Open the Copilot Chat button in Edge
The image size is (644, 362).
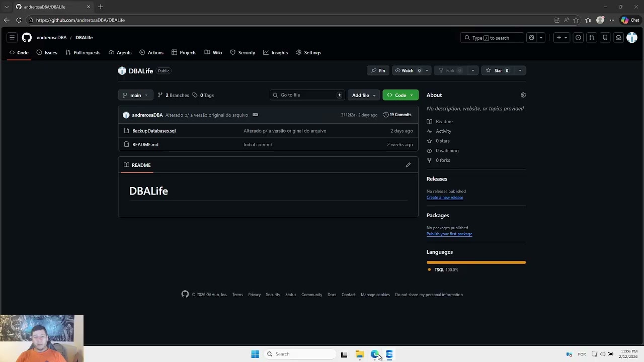[x=630, y=20]
